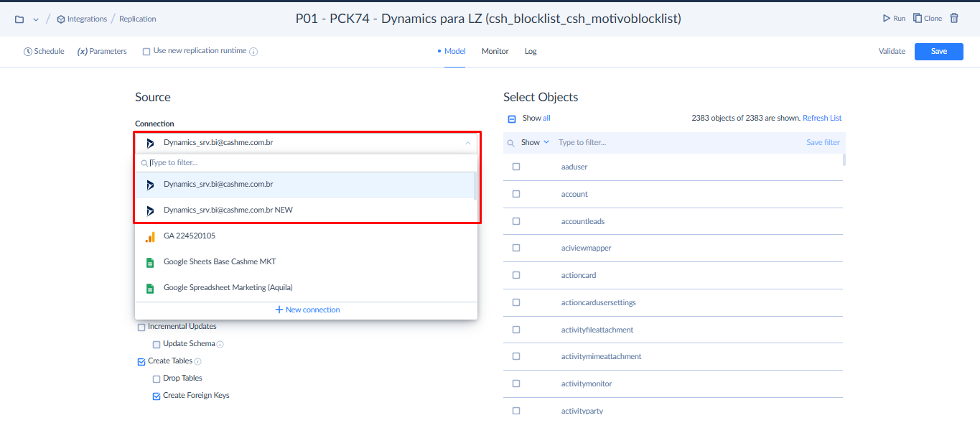Enable the Use new replication runtime checkbox

[x=146, y=52]
